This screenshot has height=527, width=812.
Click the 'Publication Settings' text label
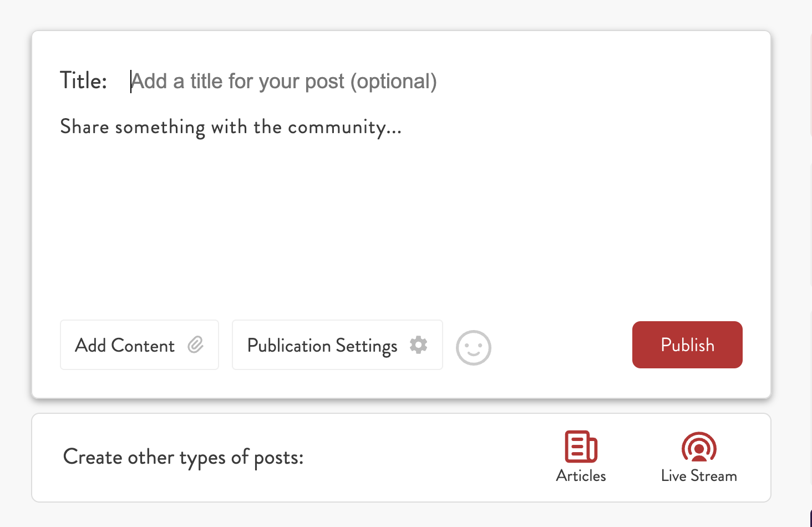pyautogui.click(x=322, y=346)
